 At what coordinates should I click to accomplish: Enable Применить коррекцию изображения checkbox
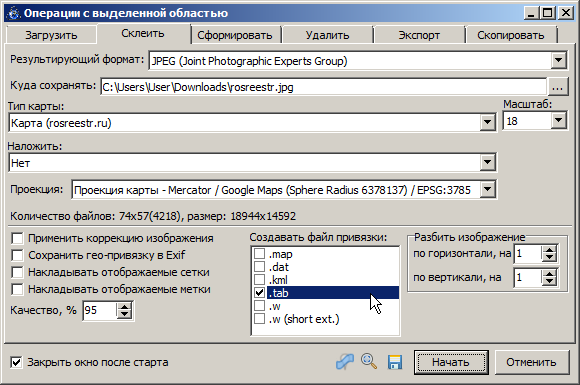click(17, 238)
